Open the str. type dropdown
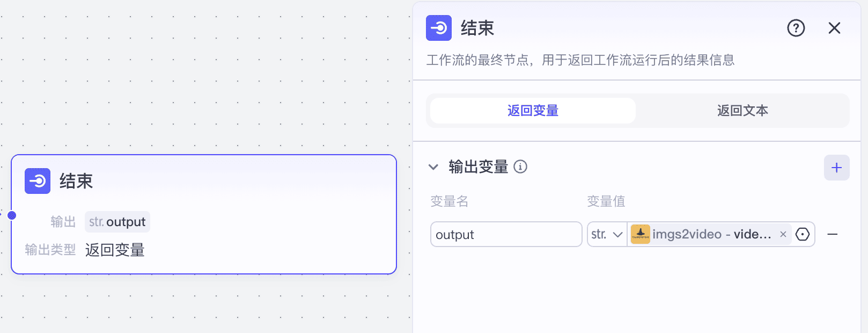The height and width of the screenshot is (333, 868). coord(606,234)
